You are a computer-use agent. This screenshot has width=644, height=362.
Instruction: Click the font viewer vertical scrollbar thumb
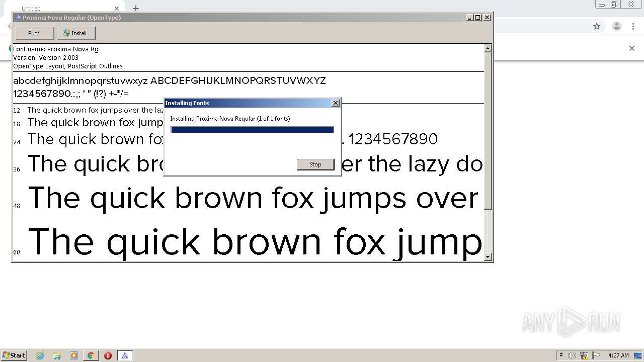click(x=488, y=131)
